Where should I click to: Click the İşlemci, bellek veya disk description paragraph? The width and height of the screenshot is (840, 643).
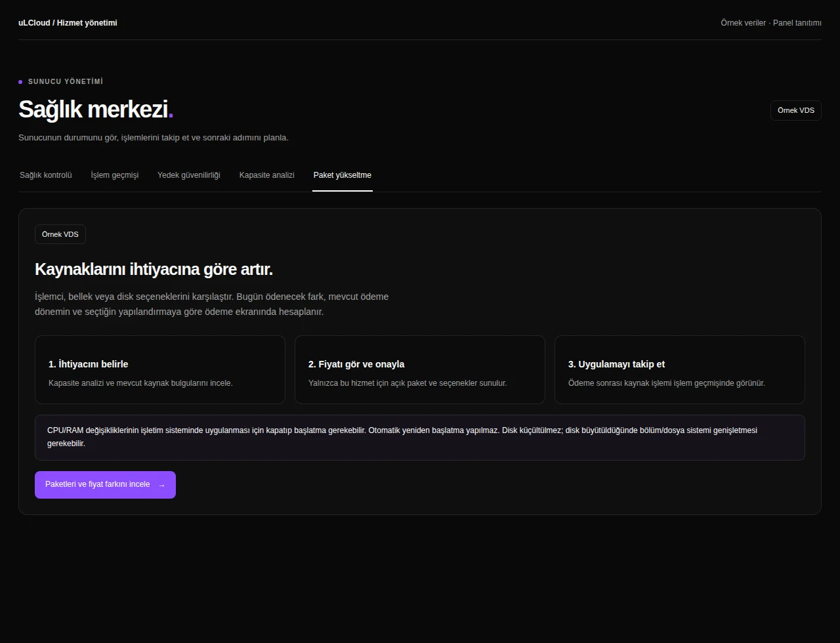[212, 304]
